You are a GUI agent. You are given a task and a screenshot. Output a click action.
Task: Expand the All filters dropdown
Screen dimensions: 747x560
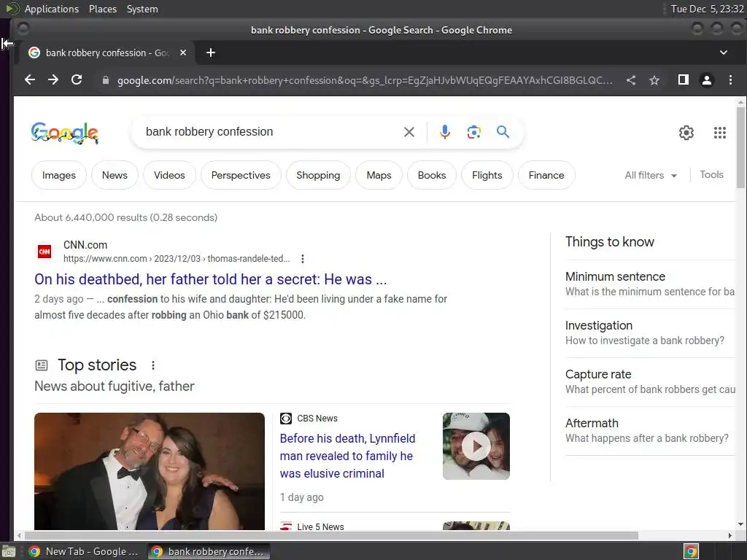pyautogui.click(x=651, y=175)
